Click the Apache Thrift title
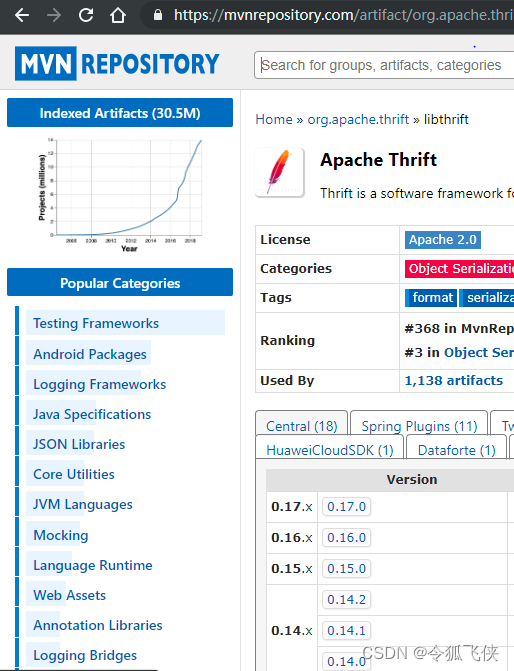Image resolution: width=514 pixels, height=671 pixels. [378, 160]
